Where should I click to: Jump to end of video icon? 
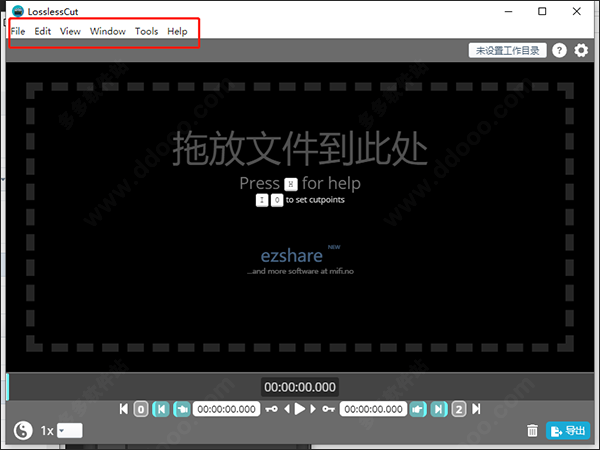click(x=476, y=409)
